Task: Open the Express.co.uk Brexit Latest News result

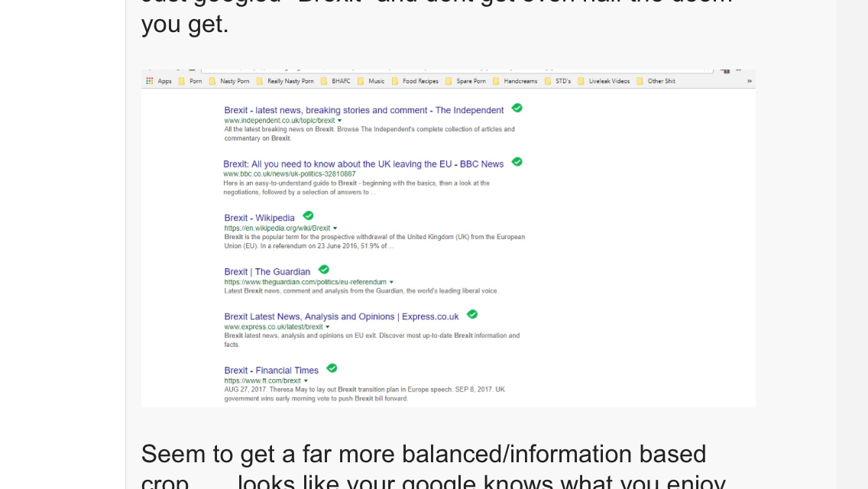Action: pos(341,317)
